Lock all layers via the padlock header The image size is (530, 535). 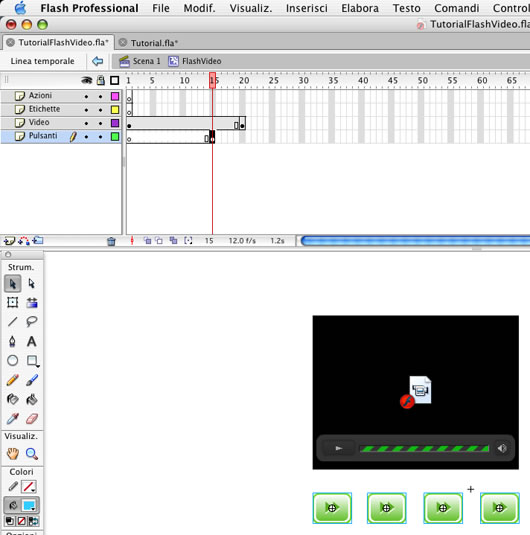[x=101, y=81]
